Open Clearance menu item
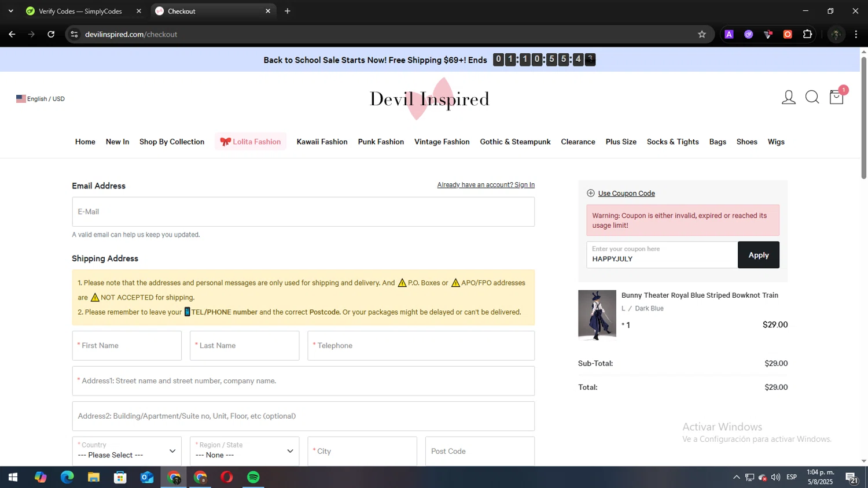This screenshot has height=488, width=868. (x=578, y=142)
